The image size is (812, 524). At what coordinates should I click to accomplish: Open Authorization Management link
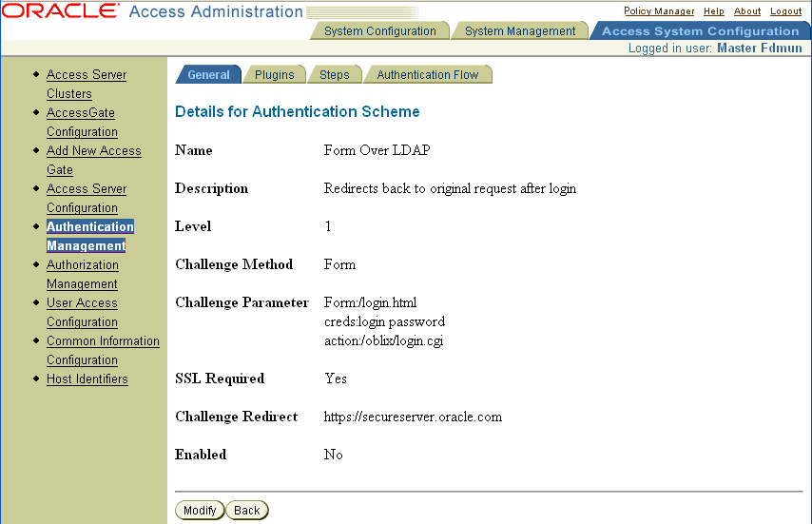(83, 274)
